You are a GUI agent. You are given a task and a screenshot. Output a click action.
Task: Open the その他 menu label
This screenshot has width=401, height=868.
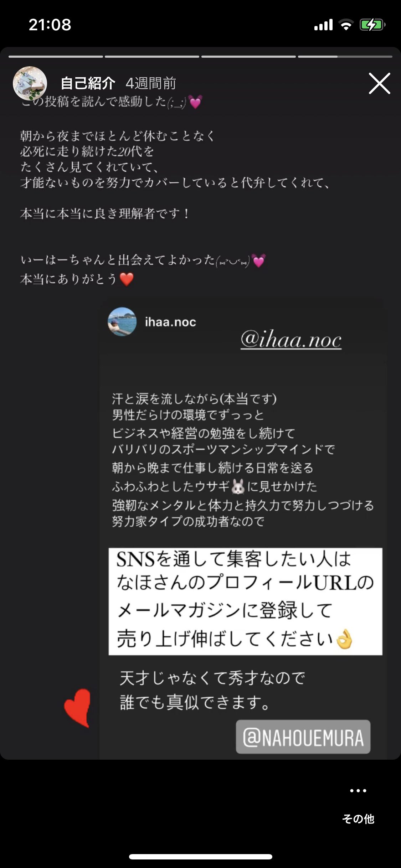(x=358, y=819)
